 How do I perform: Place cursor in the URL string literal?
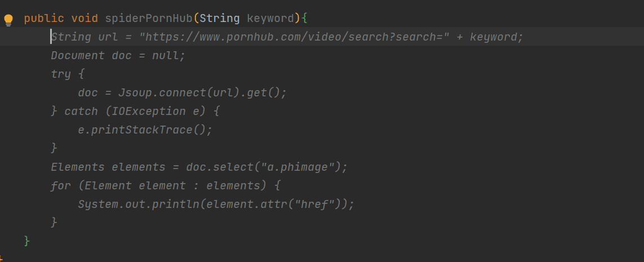(x=294, y=37)
